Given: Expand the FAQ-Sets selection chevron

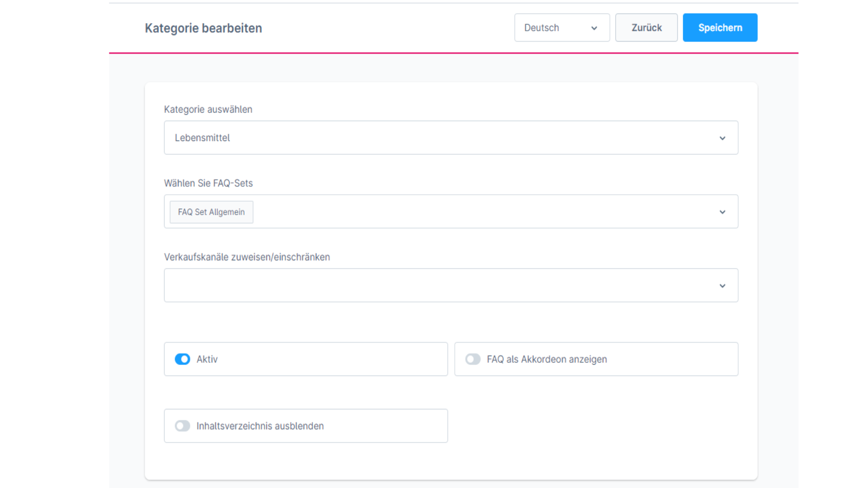Looking at the screenshot, I should [x=722, y=212].
